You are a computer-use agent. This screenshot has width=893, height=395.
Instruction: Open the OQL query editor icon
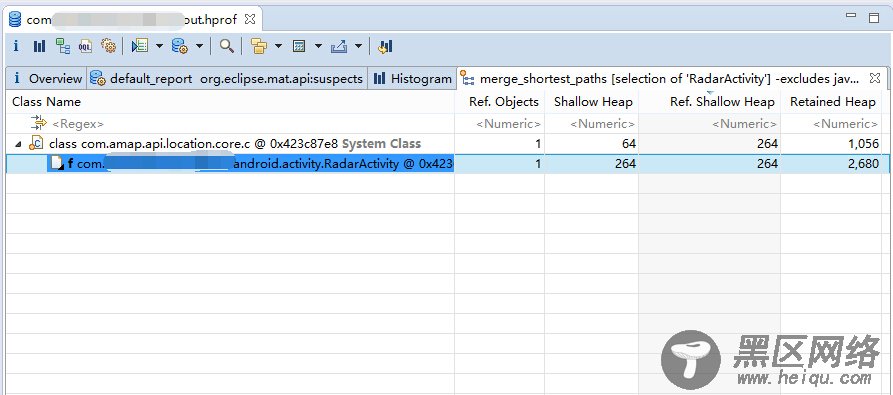(85, 46)
